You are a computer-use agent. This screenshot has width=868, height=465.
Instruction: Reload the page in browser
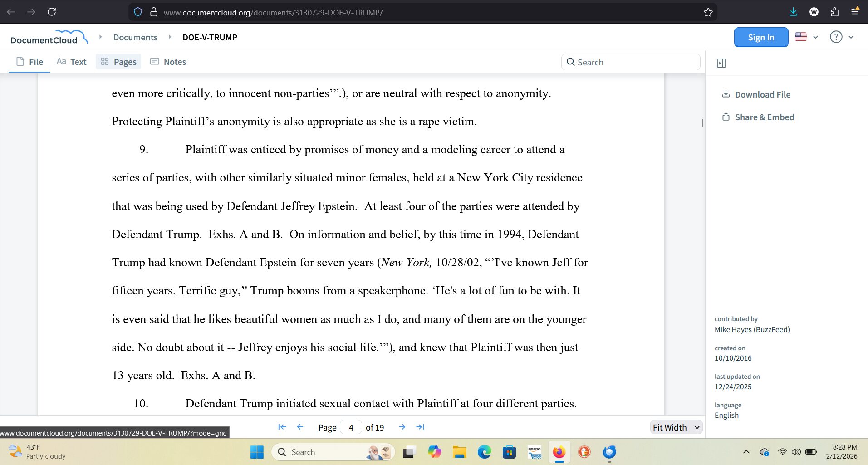pyautogui.click(x=52, y=12)
